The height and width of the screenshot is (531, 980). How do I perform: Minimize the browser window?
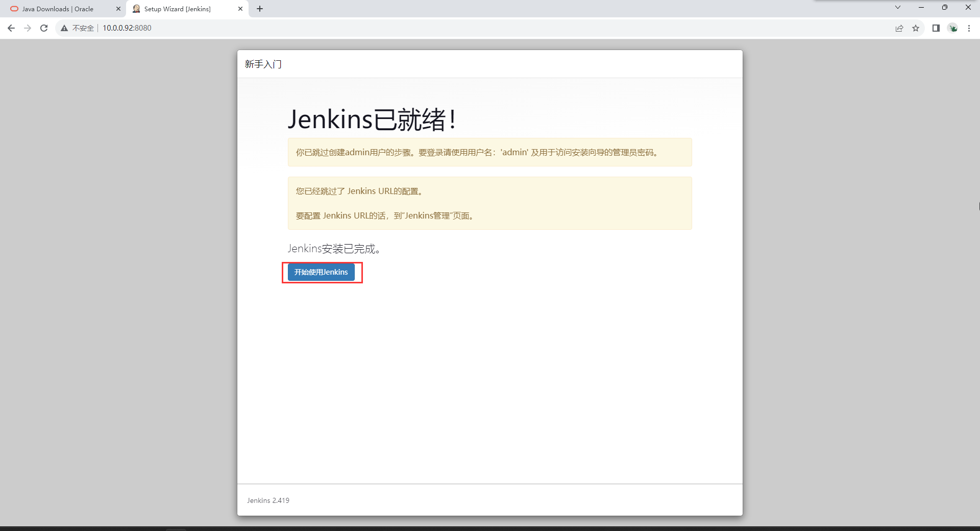coord(921,7)
